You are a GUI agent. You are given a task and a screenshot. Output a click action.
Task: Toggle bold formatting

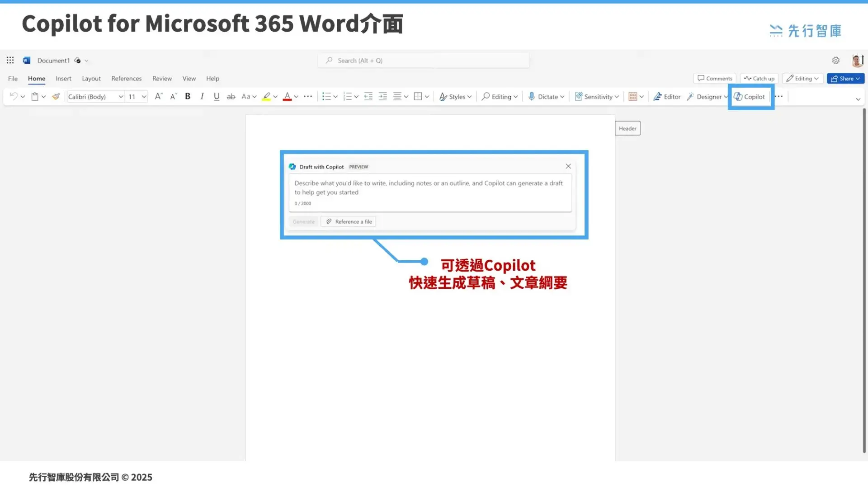point(188,96)
